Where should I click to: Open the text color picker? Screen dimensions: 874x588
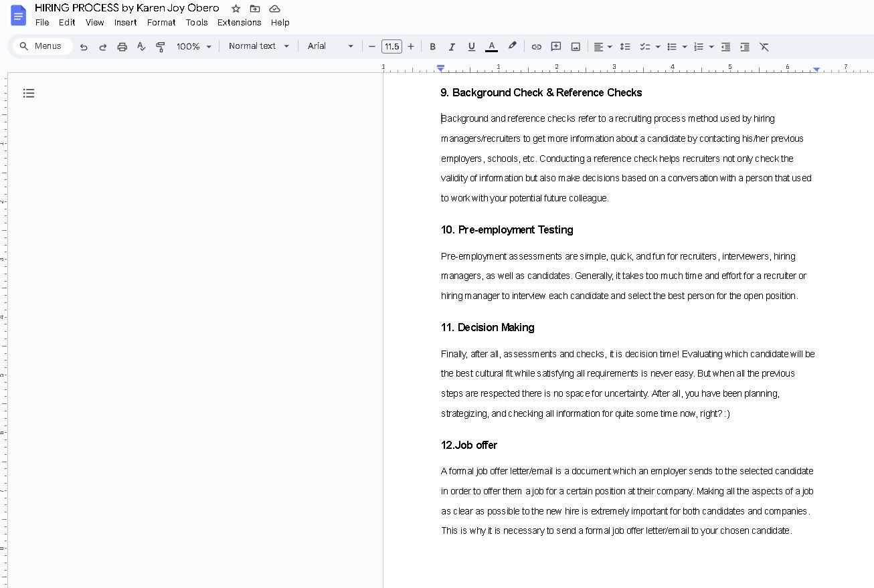pos(491,47)
